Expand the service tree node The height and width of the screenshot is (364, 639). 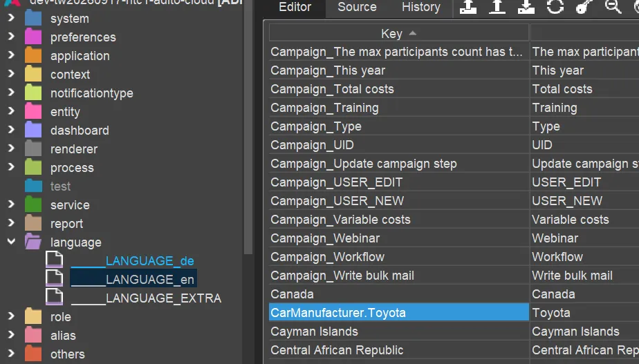click(x=11, y=204)
